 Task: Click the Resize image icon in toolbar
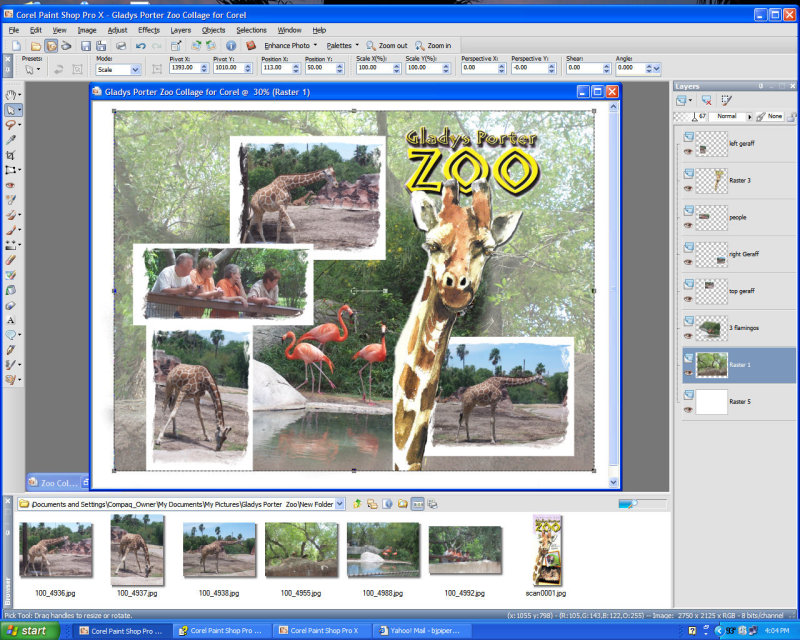tap(176, 45)
